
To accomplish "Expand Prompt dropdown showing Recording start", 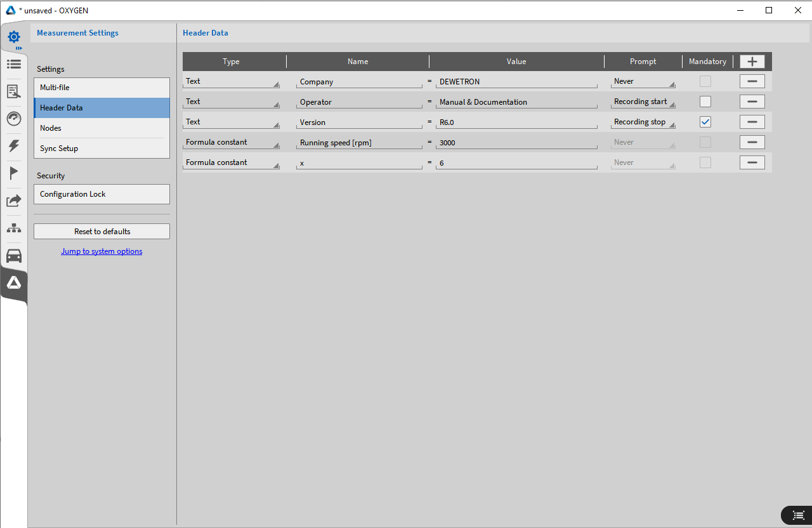I will (643, 102).
